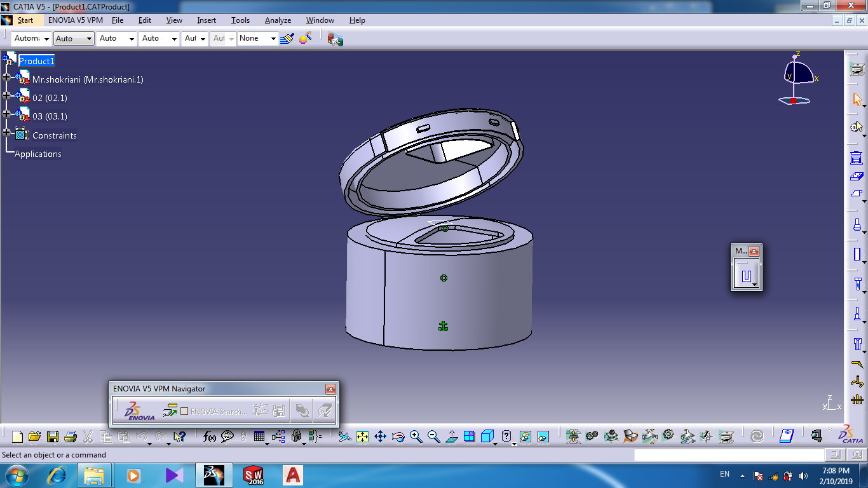Screen dimensions: 868x488
Task: Click the Fly mode airplane icon
Action: click(x=344, y=437)
